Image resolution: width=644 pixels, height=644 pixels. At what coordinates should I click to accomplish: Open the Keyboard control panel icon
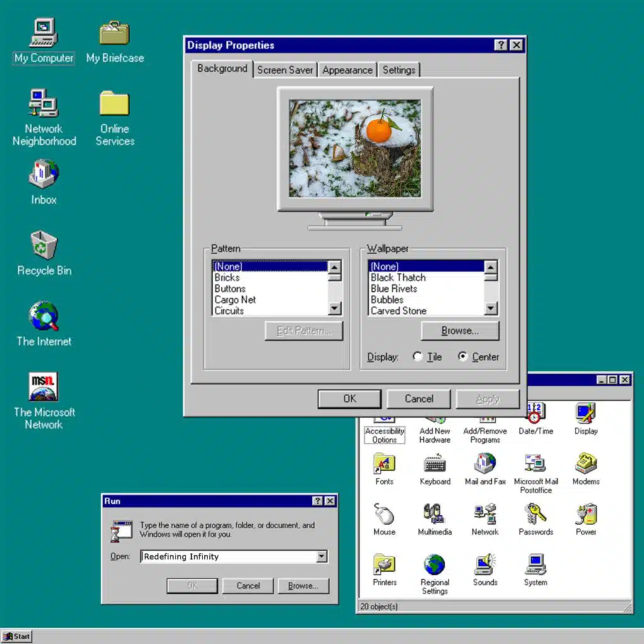(x=435, y=464)
